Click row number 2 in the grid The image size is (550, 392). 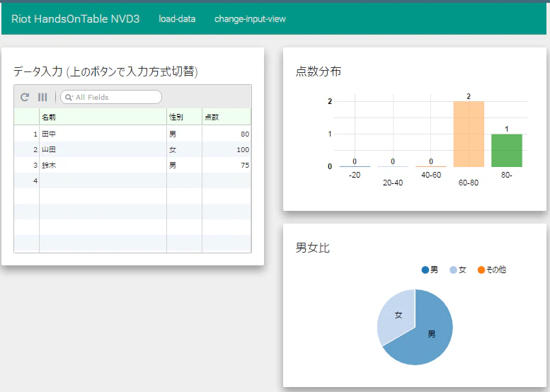(x=27, y=150)
